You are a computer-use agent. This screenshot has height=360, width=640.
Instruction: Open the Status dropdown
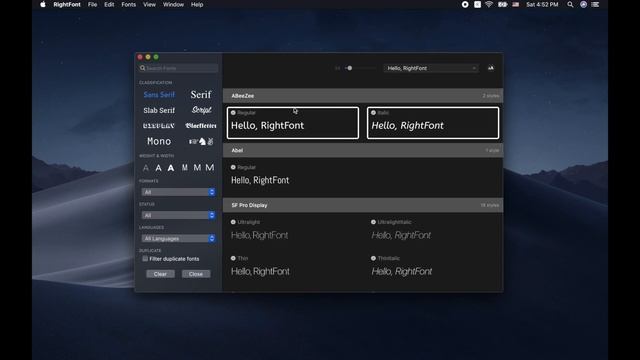(x=178, y=215)
